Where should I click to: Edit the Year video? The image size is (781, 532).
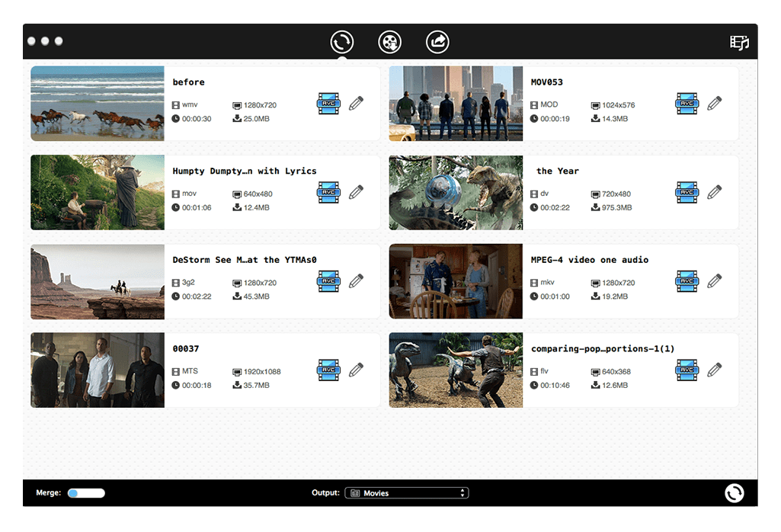(714, 192)
